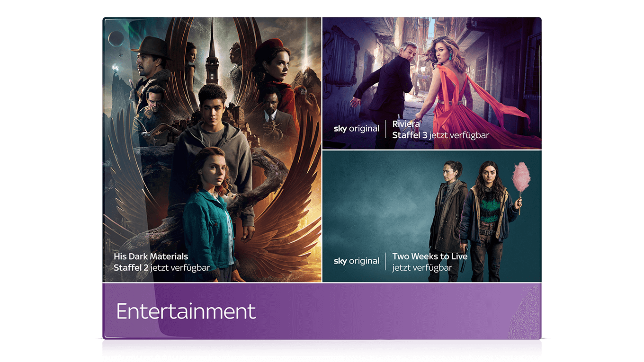Click 'Staffel 3 jetzt verfügbar' text

click(440, 135)
